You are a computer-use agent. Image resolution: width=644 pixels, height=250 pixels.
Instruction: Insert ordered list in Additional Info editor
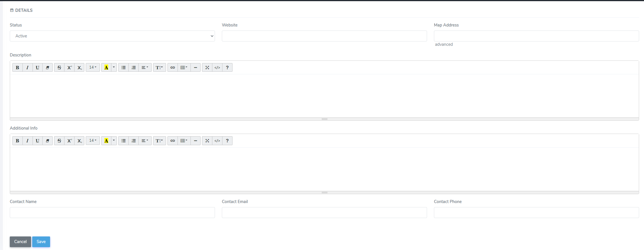tap(134, 141)
